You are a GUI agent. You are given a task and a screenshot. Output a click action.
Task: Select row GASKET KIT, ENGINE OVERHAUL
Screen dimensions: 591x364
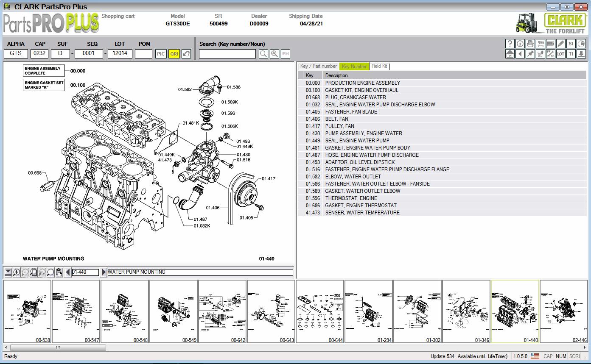coord(443,90)
